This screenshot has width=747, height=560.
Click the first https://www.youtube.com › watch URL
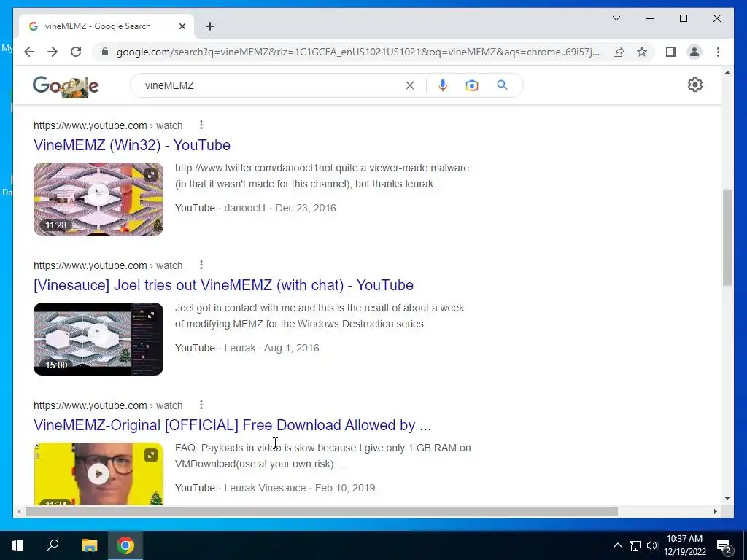(108, 125)
